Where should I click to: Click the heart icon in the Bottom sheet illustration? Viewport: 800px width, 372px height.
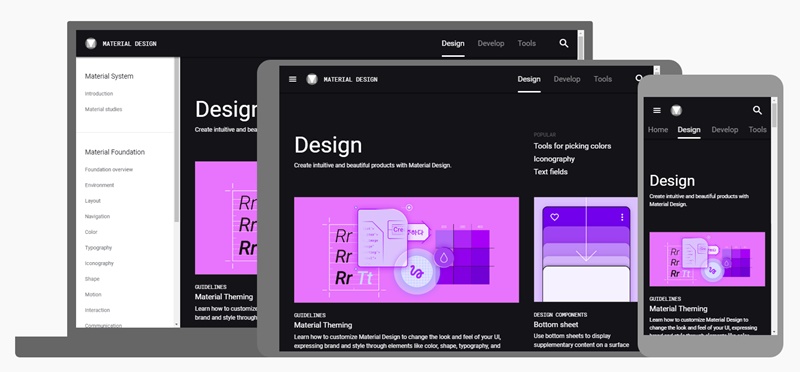point(555,217)
